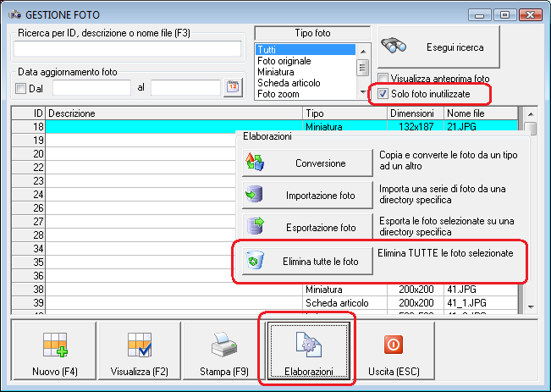Click the recycle bin icon
Screen dimensions: 551x392
point(255,260)
